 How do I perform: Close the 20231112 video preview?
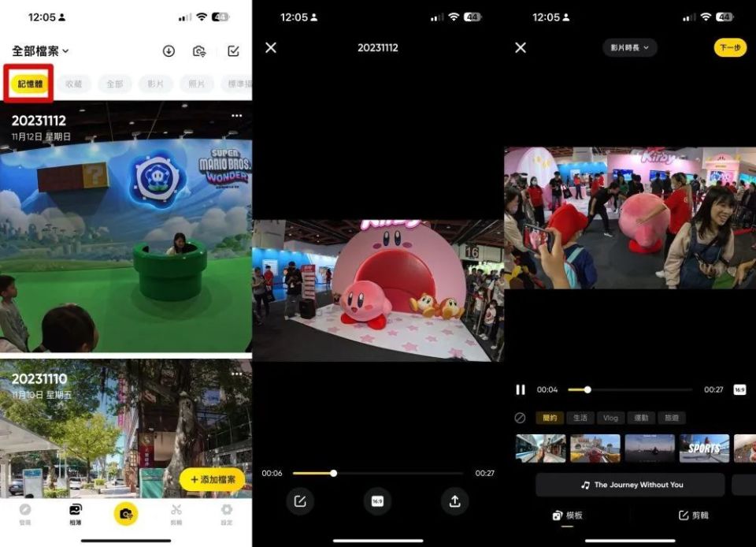click(271, 48)
